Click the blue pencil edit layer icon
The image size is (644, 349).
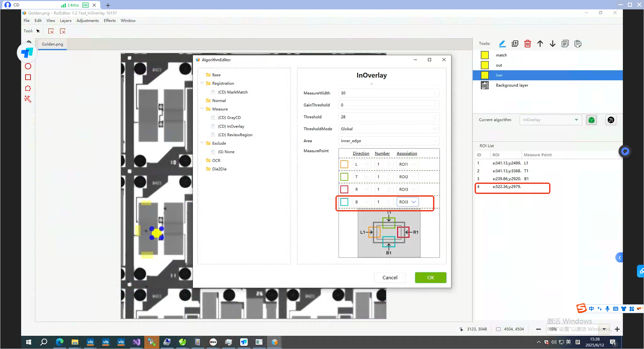pyautogui.click(x=502, y=44)
